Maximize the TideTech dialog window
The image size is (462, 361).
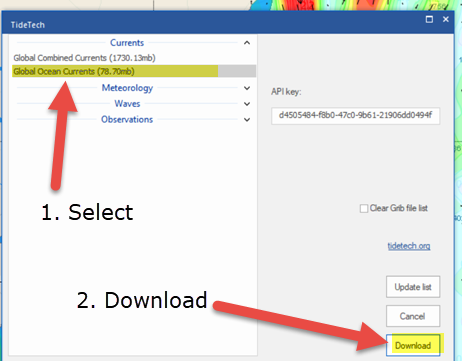429,19
